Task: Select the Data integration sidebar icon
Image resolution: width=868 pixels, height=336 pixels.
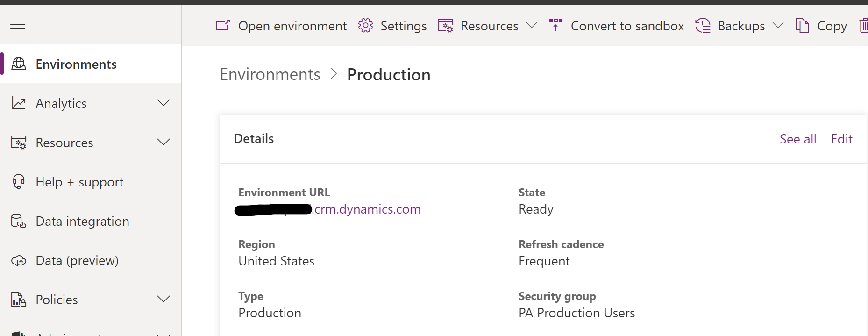Action: [19, 221]
